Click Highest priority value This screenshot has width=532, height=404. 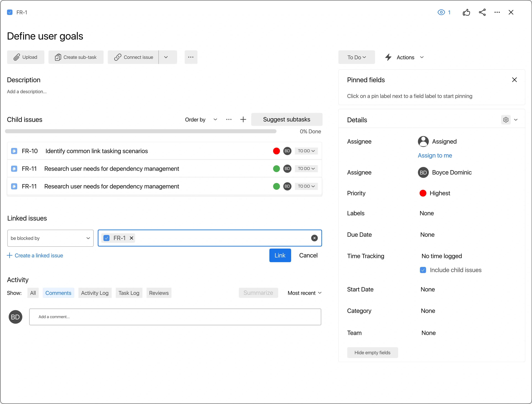pos(440,193)
